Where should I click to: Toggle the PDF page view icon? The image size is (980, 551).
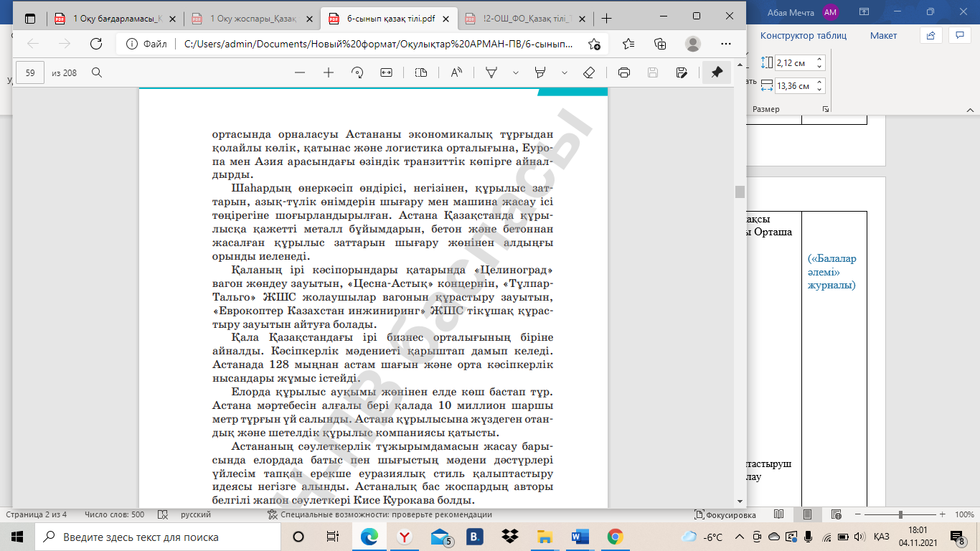pyautogui.click(x=421, y=72)
